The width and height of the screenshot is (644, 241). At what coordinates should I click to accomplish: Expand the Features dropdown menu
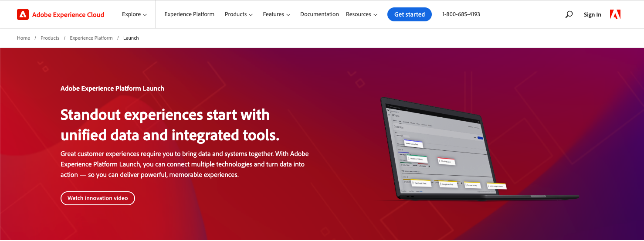click(277, 14)
